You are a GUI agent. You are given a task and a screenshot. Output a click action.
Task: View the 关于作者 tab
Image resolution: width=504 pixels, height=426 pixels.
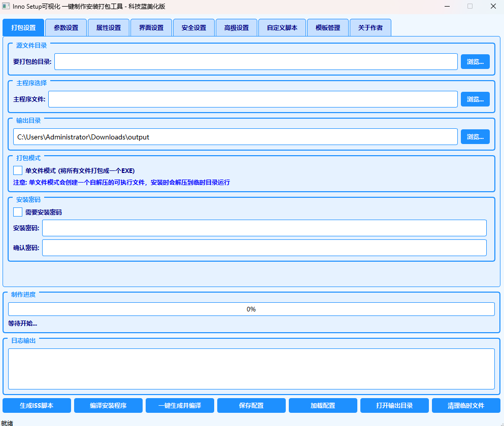tap(371, 28)
